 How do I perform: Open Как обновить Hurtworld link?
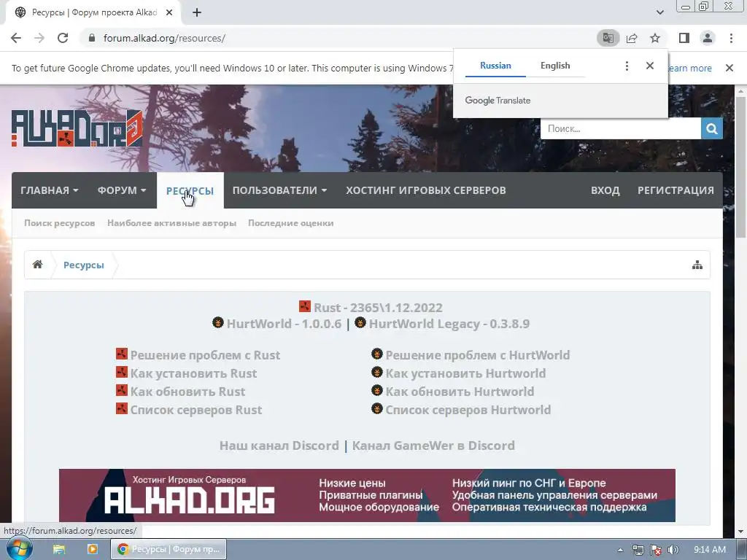tap(460, 392)
